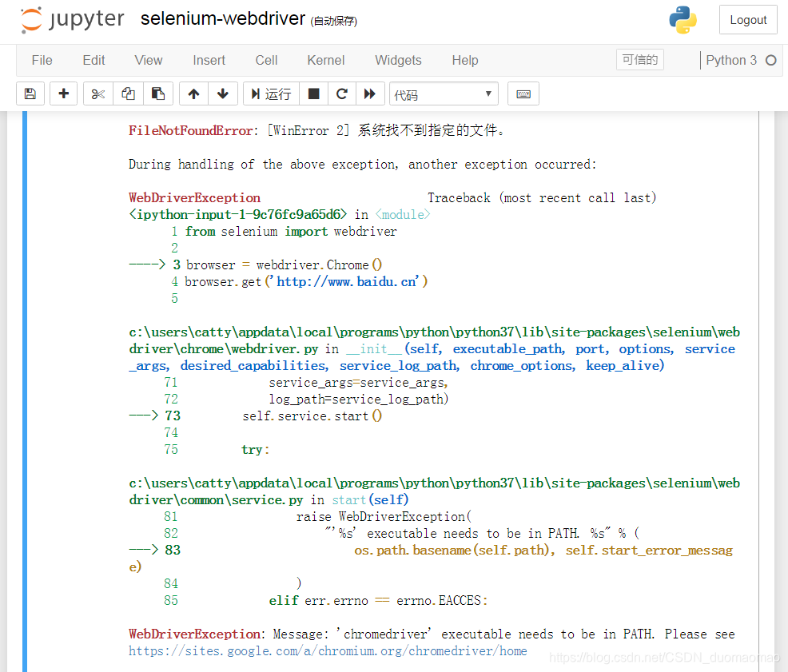Image resolution: width=788 pixels, height=672 pixels.
Task: Open the Insert menu
Action: point(209,60)
